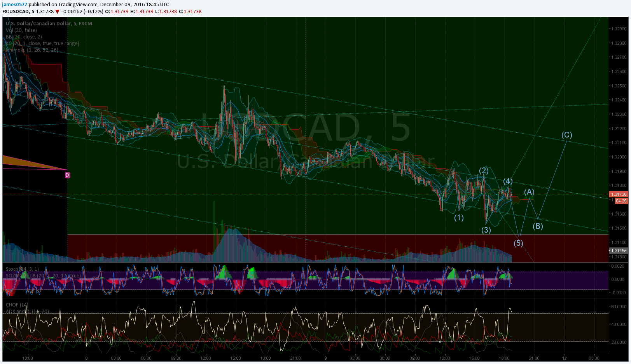The height and width of the screenshot is (364, 631).
Task: Select the ADX and DI indicator label
Action: [28, 312]
